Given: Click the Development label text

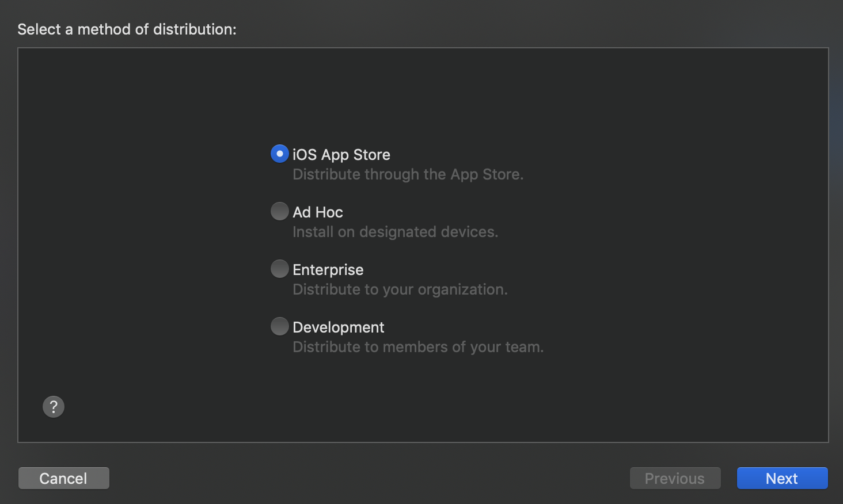Looking at the screenshot, I should click(338, 327).
